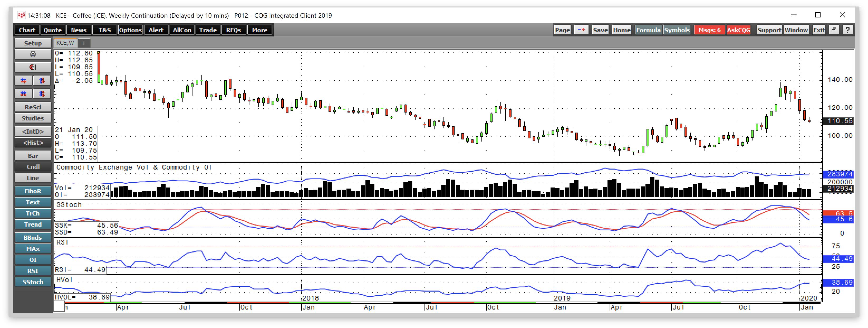This screenshot has width=868, height=328.
Task: Select the KCE,W chart tab
Action: click(x=65, y=43)
